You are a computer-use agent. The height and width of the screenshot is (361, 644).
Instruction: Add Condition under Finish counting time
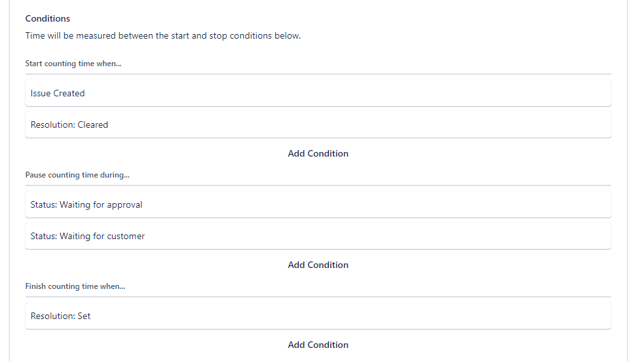pos(318,345)
